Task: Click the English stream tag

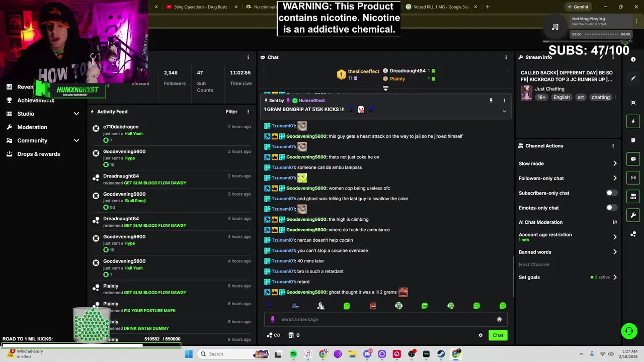Action: pyautogui.click(x=561, y=98)
